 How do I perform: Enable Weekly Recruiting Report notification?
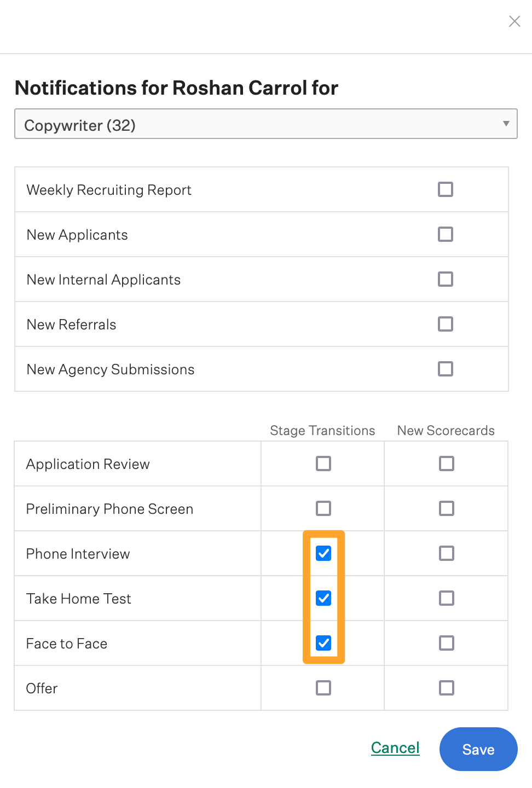(446, 189)
